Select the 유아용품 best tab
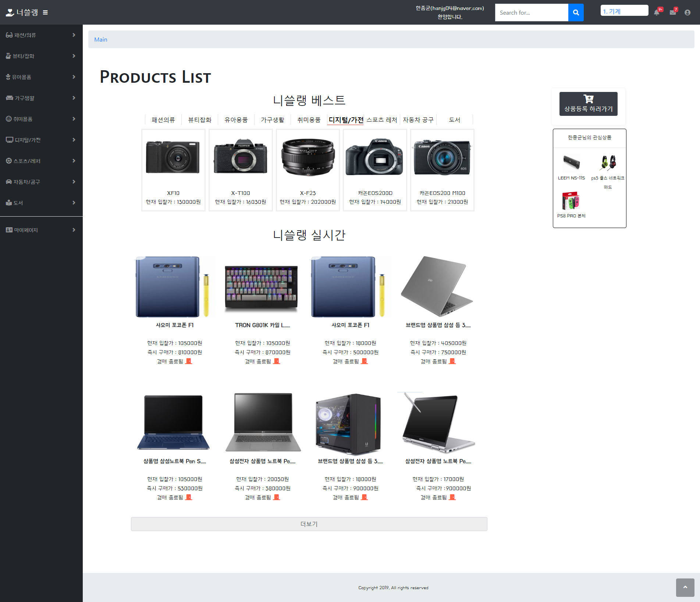Screen dimensions: 700x602 [236, 120]
